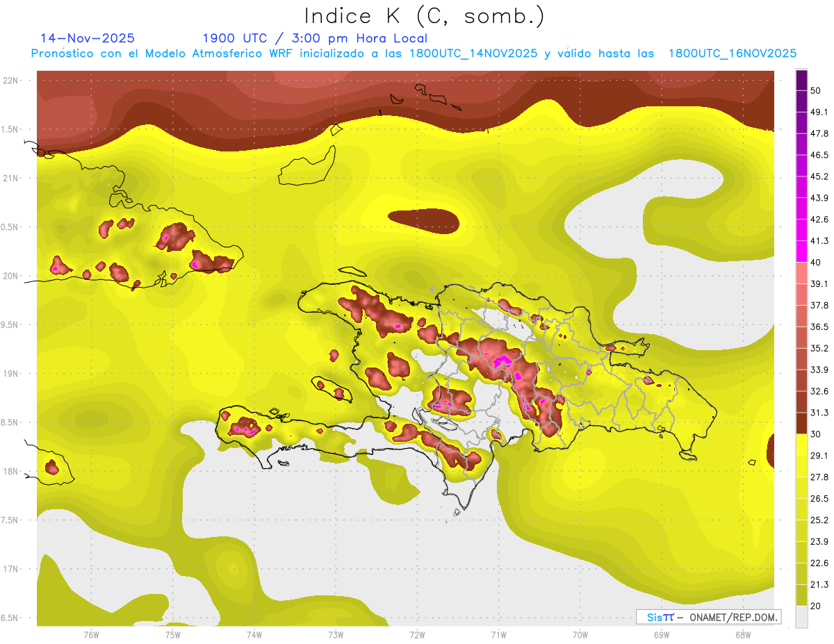The width and height of the screenshot is (834, 644).
Task: Click the '1900 UTC / 3:00 pm Hora Local' text
Action: [315, 38]
